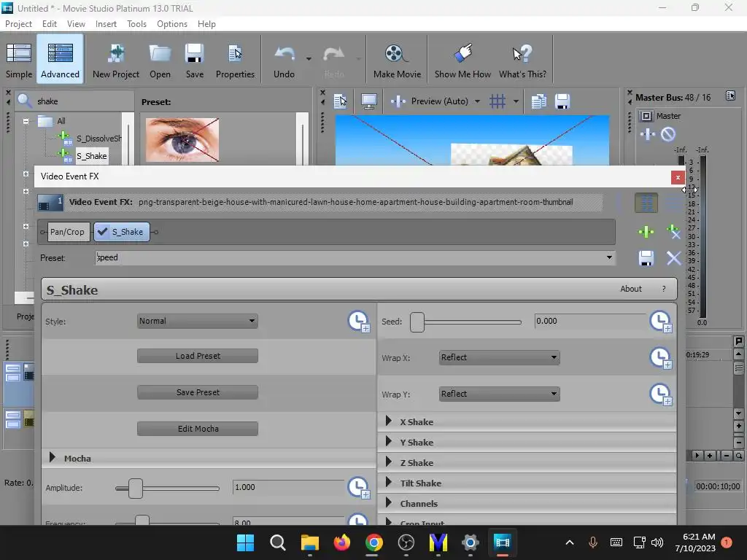This screenshot has height=560, width=747.
Task: Open the Preset dropdown arrow
Action: pyautogui.click(x=609, y=257)
